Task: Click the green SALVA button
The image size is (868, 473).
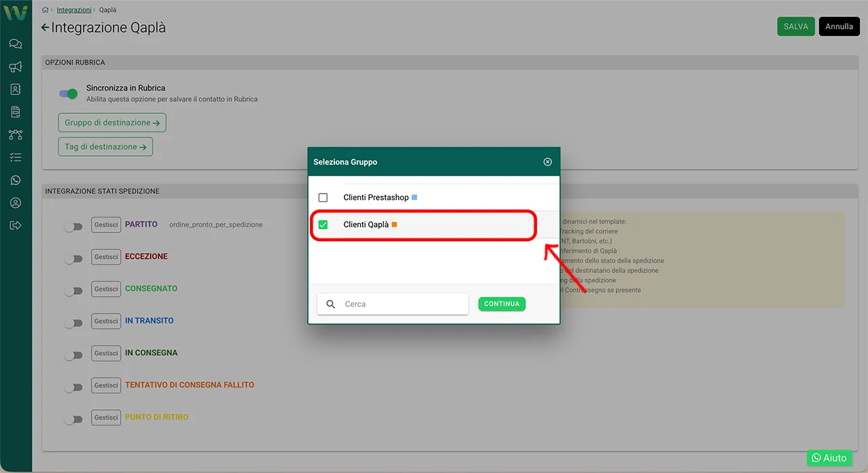Action: point(795,26)
